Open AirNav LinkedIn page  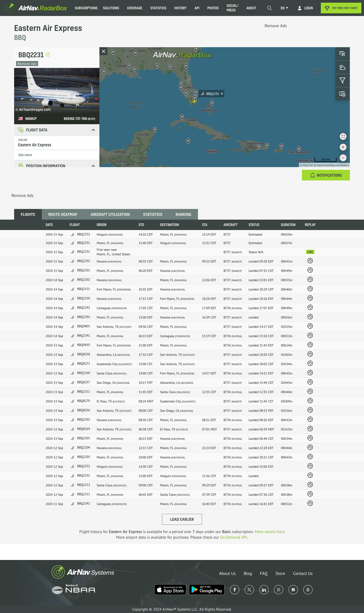pyautogui.click(x=264, y=590)
